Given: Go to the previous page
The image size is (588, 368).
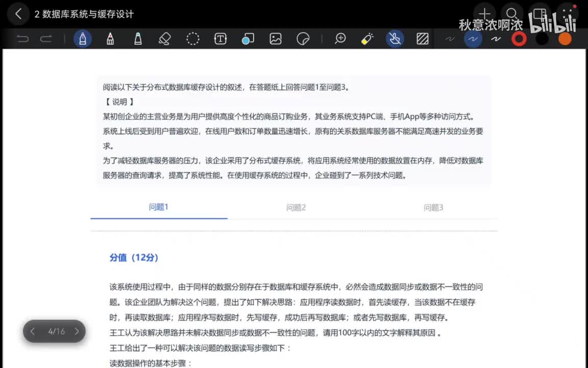Looking at the screenshot, I should (33, 331).
